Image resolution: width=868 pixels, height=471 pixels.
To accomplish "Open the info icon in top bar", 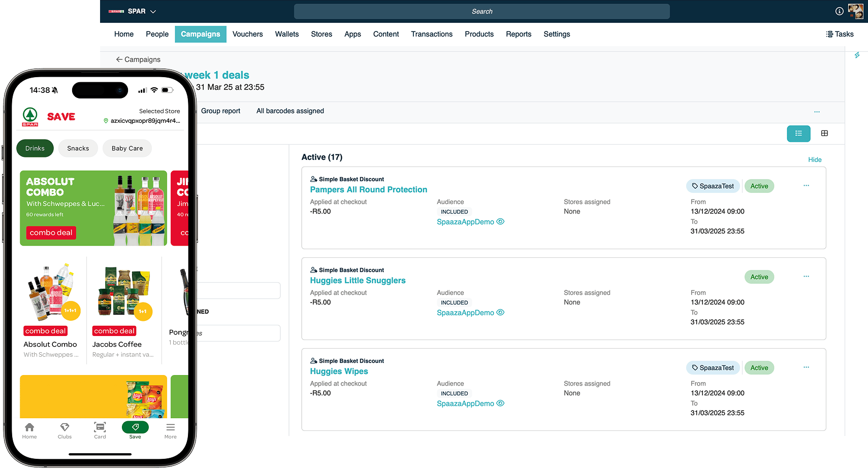I will tap(840, 11).
